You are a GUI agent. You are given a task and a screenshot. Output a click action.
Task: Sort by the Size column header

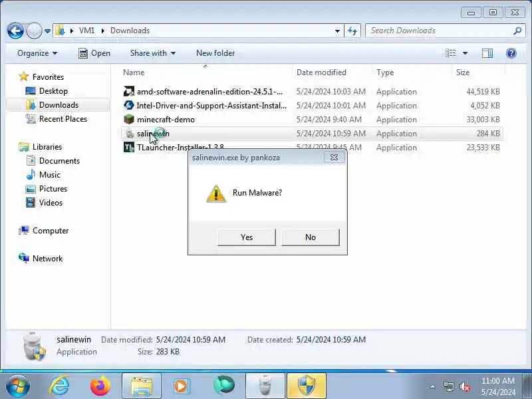(x=463, y=72)
